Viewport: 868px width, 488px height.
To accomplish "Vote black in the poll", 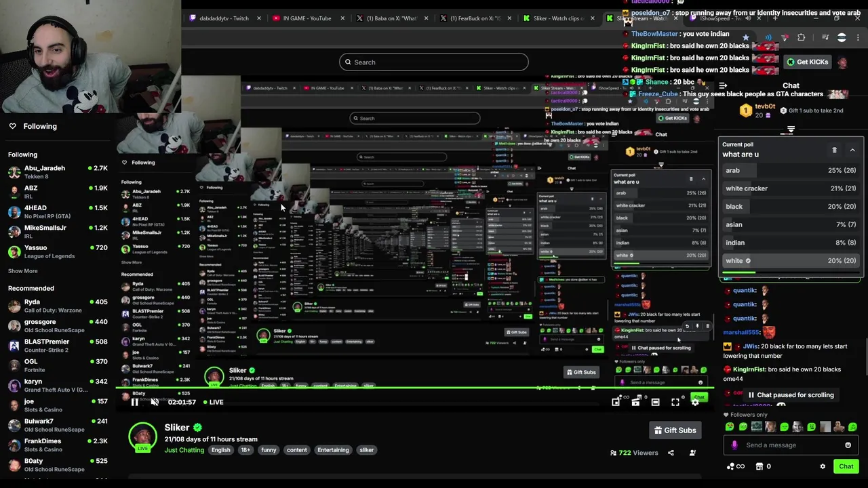I will pyautogui.click(x=791, y=207).
